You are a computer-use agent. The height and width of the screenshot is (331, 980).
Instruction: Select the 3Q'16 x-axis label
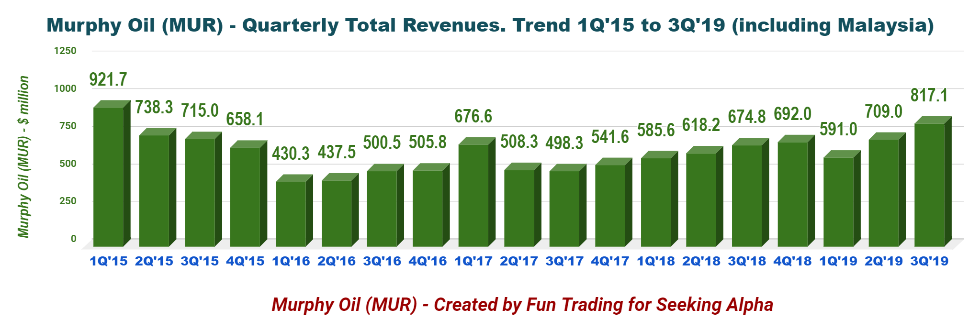(382, 261)
